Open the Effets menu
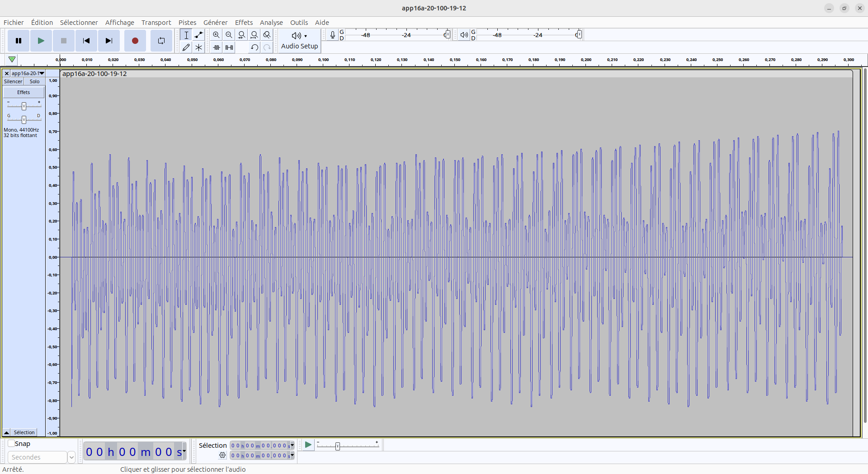Viewport: 868px width, 474px height. [x=244, y=23]
